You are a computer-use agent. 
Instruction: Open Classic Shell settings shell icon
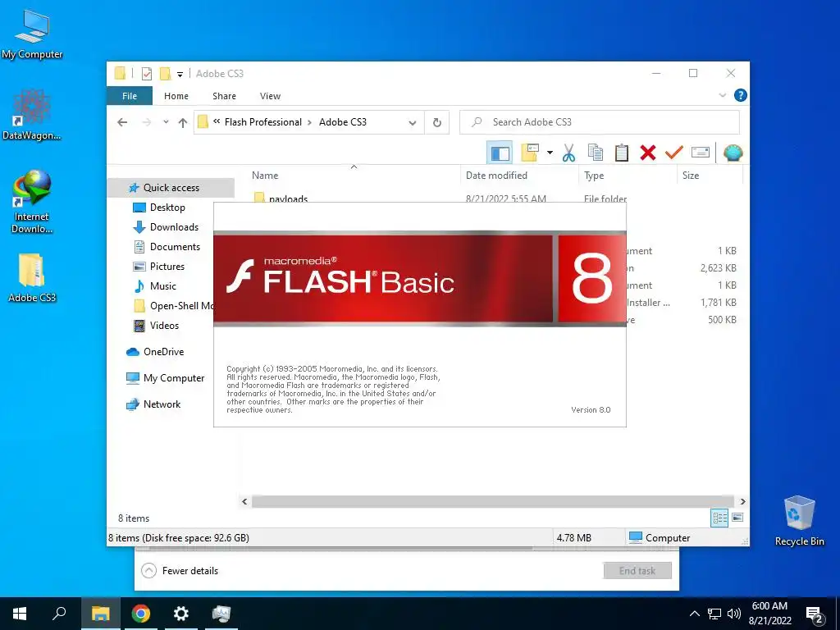(733, 153)
